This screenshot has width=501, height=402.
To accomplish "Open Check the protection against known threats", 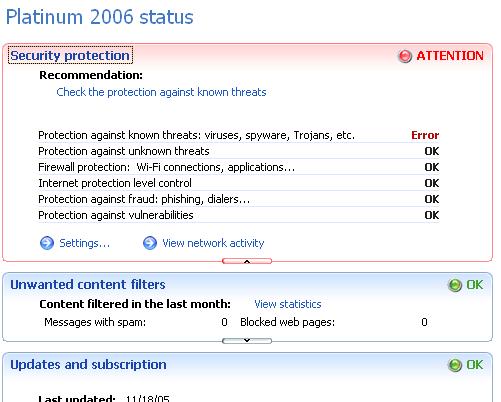I will (x=161, y=92).
